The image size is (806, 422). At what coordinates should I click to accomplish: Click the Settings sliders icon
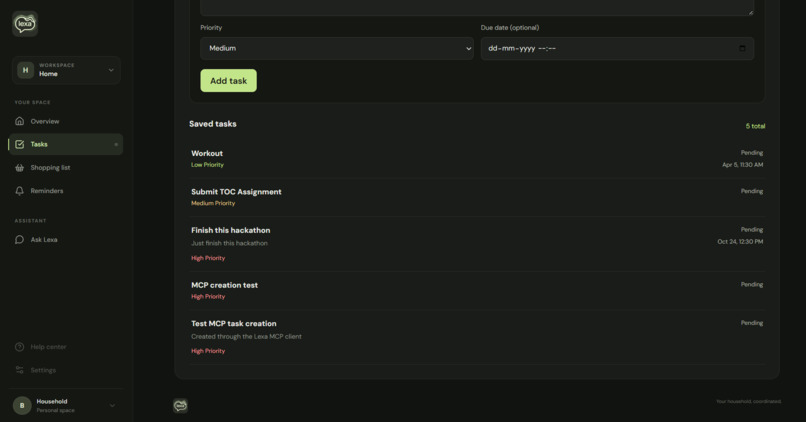(20, 370)
